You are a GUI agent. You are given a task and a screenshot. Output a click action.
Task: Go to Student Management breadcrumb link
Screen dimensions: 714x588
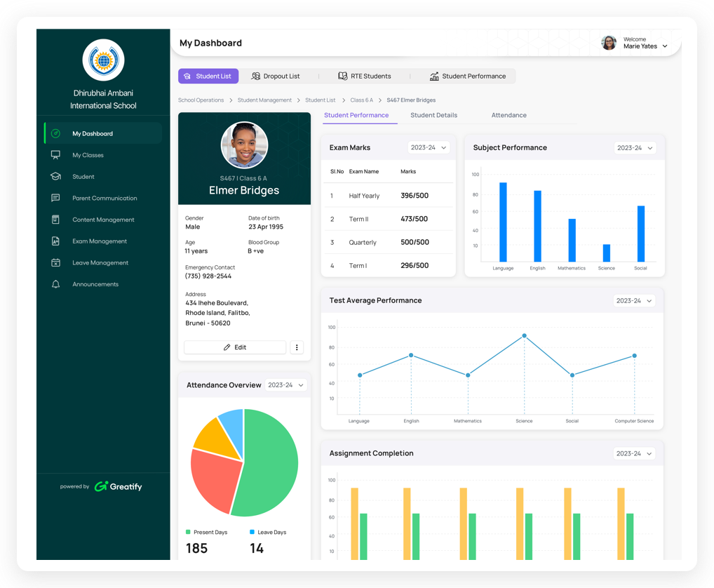[x=264, y=100]
